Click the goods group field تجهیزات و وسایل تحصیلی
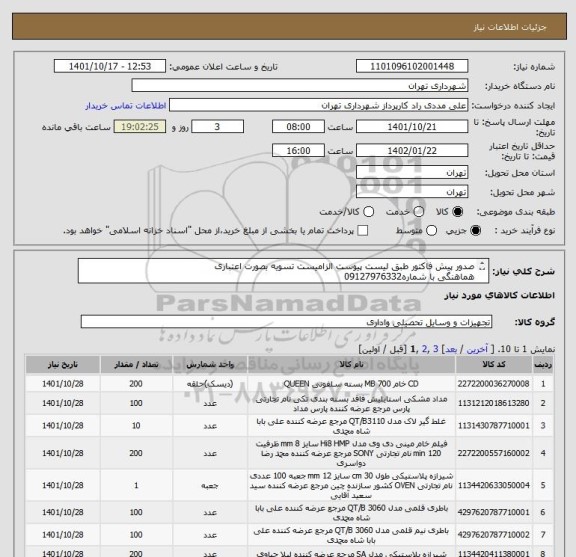576x557 pixels. (286, 322)
